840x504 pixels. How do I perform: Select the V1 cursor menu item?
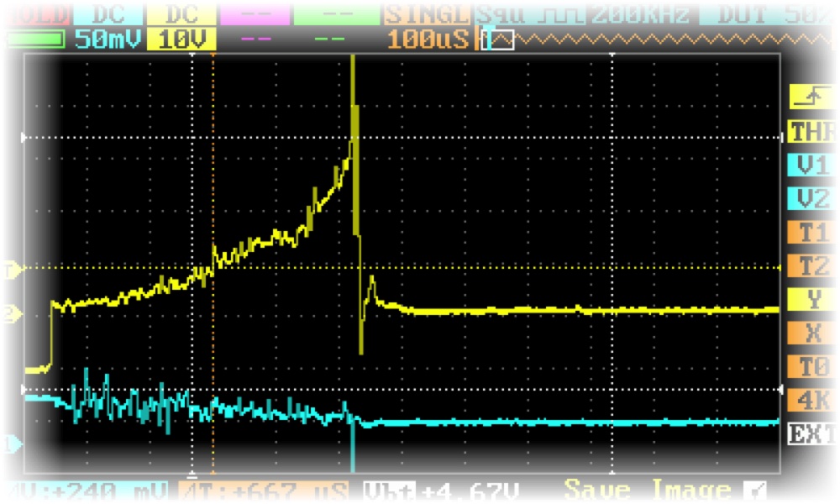(811, 165)
